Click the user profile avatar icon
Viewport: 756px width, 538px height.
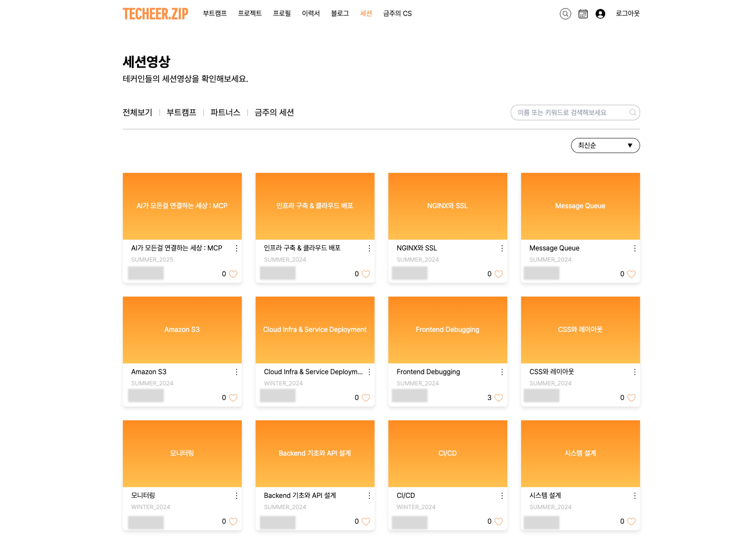(600, 14)
